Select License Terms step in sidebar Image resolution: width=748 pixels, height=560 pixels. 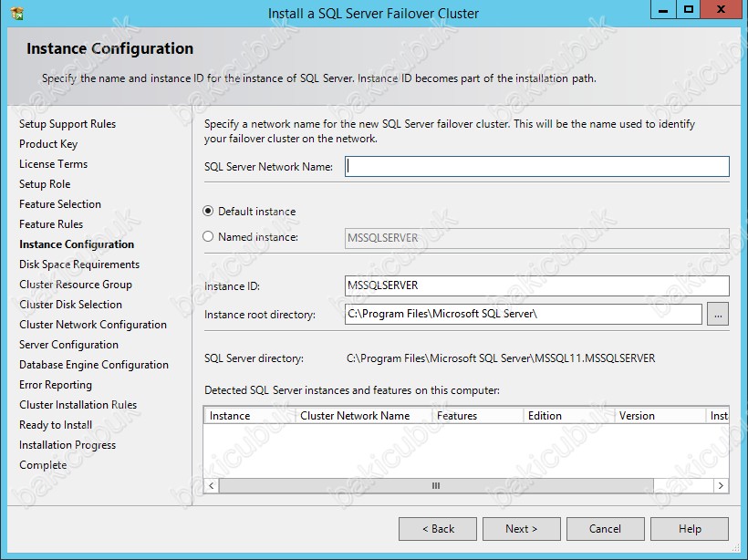point(54,164)
